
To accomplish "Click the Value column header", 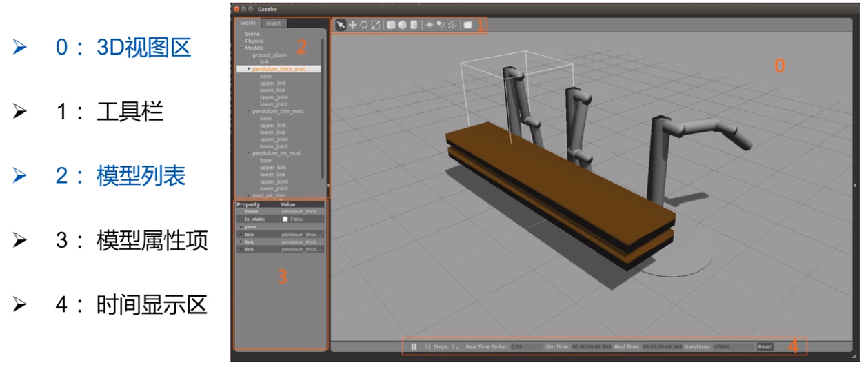I will point(302,204).
